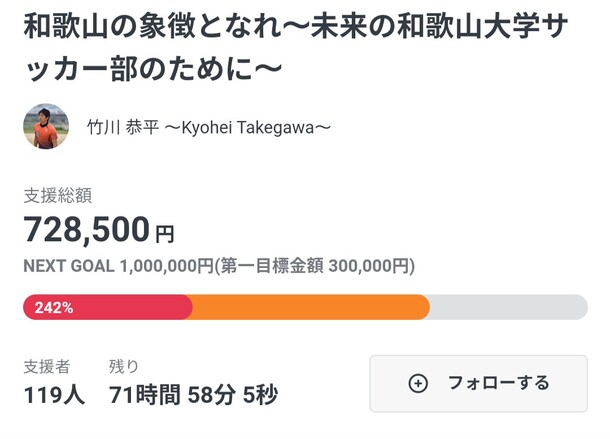Click the 円 currency symbol beside total

[x=164, y=235]
